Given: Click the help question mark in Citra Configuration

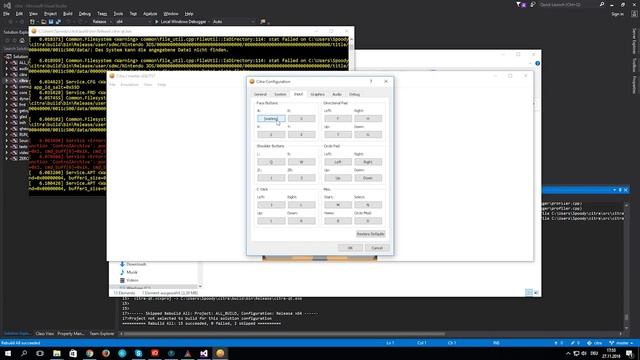Looking at the screenshot, I should pos(371,81).
